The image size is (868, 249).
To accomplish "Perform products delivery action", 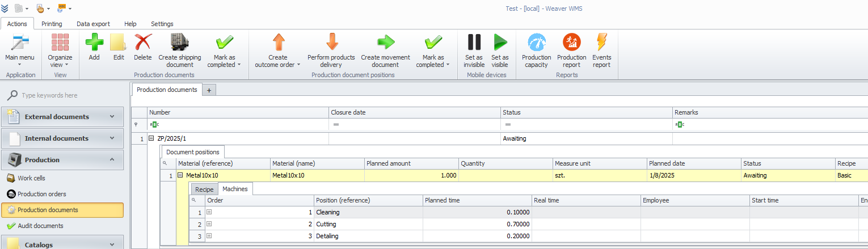I will pyautogui.click(x=331, y=51).
